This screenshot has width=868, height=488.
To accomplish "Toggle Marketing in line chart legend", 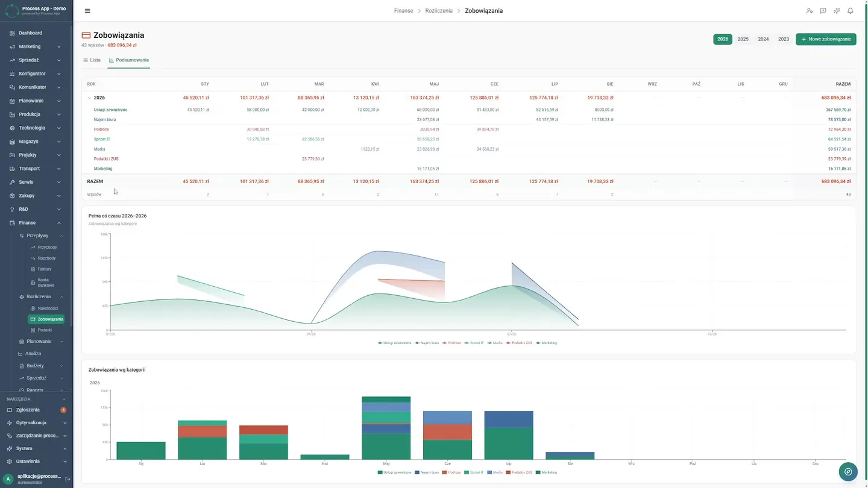I will 546,343.
